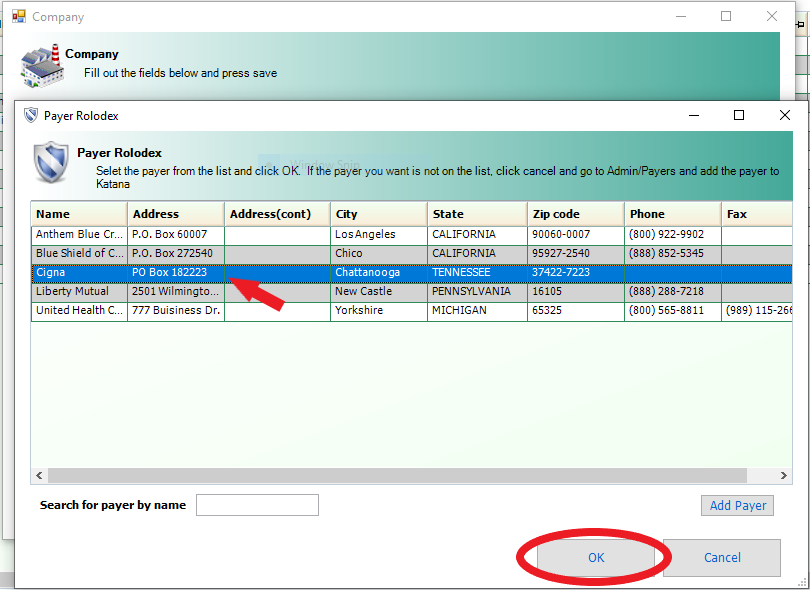Click zip code 16105
This screenshot has height=590, width=810.
576,291
